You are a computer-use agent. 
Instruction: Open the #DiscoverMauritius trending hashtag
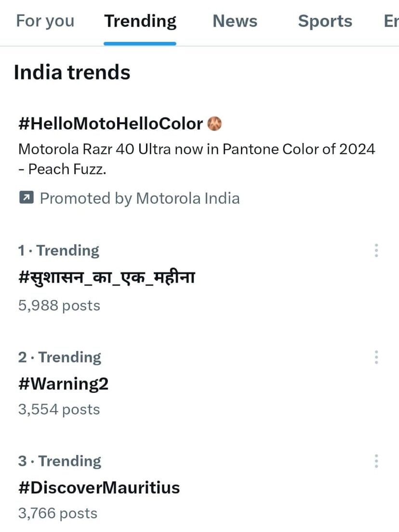pos(99,488)
